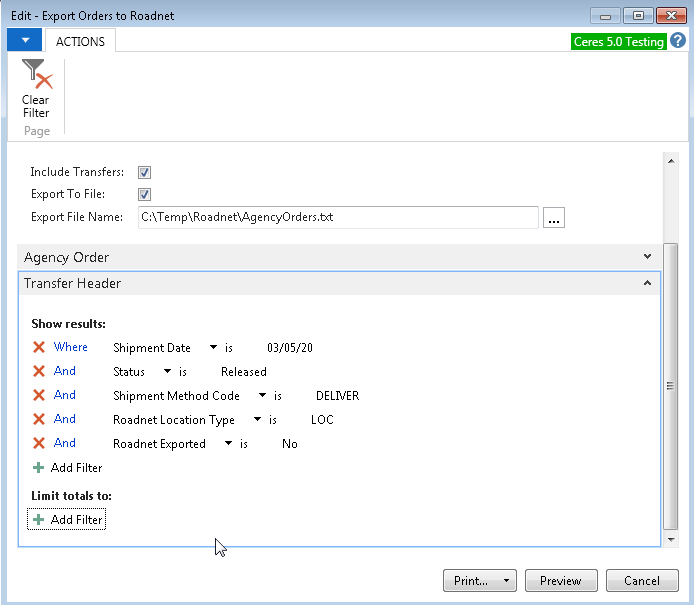Delete the Roadnet Location Type filter

tap(39, 419)
